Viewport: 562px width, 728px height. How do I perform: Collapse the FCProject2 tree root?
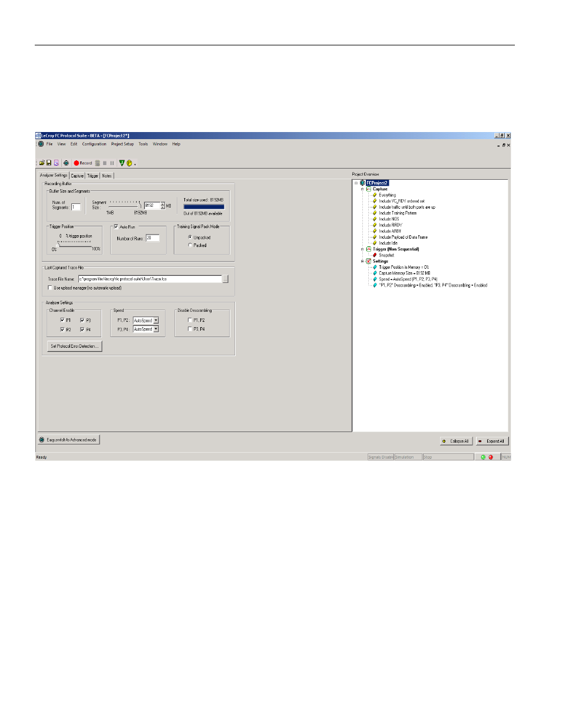tap(356, 183)
